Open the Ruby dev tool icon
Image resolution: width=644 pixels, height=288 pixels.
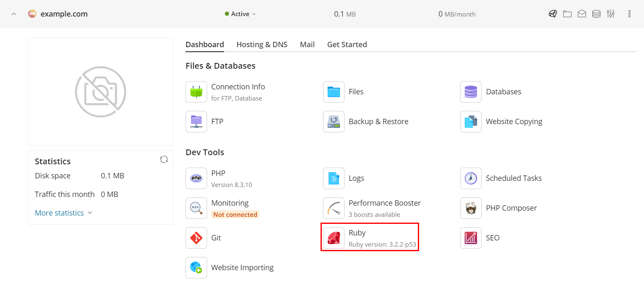334,238
